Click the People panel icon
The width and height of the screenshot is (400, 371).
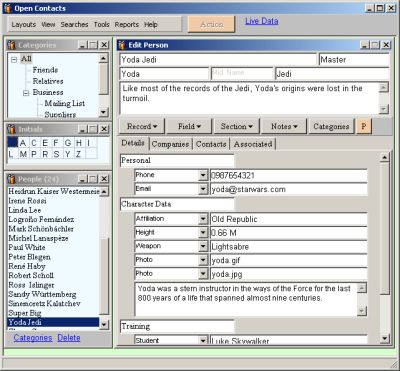[x=12, y=179]
